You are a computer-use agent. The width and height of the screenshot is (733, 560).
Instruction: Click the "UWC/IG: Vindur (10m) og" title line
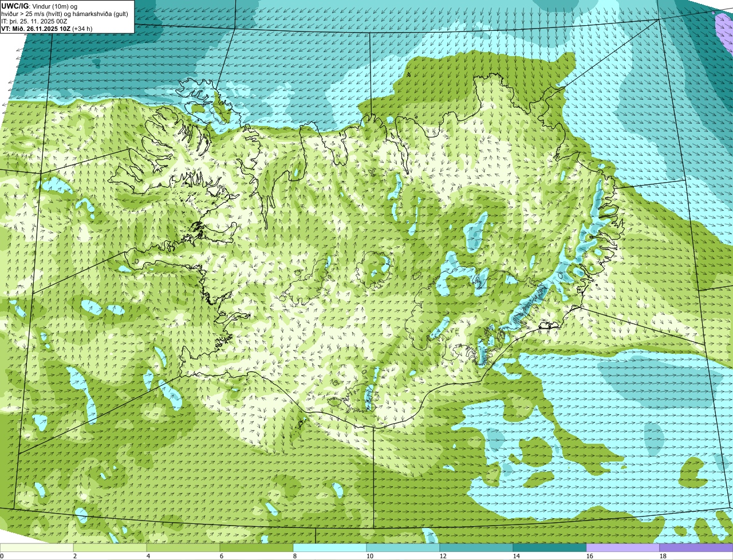click(40, 6)
